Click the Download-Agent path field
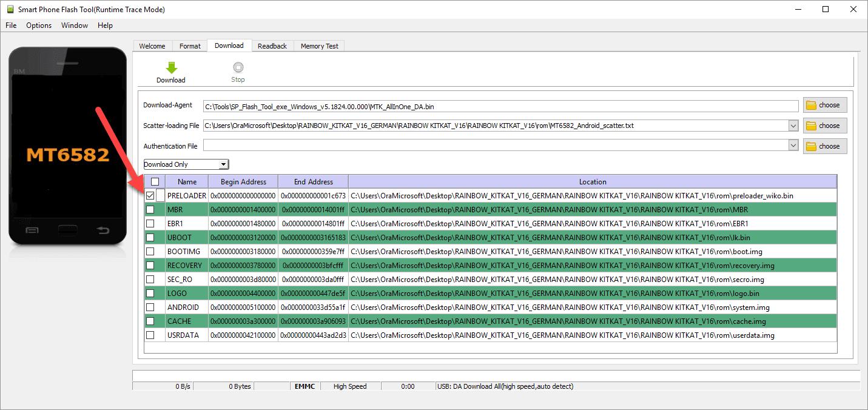868x410 pixels. [x=501, y=107]
